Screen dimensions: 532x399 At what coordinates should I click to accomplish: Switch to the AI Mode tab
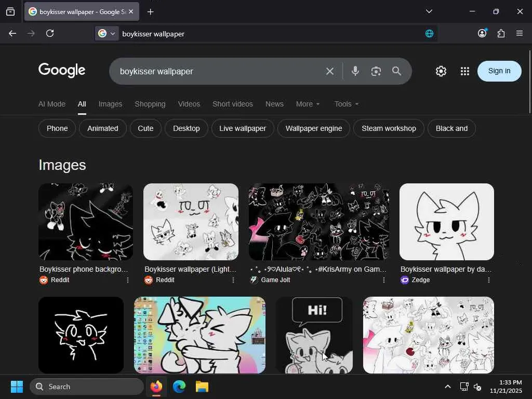52,104
